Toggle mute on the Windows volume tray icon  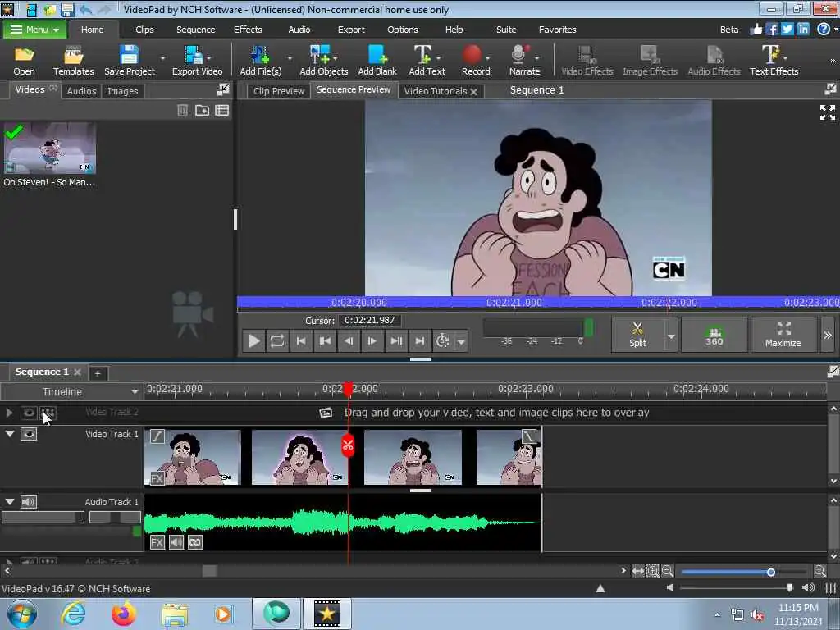(757, 615)
